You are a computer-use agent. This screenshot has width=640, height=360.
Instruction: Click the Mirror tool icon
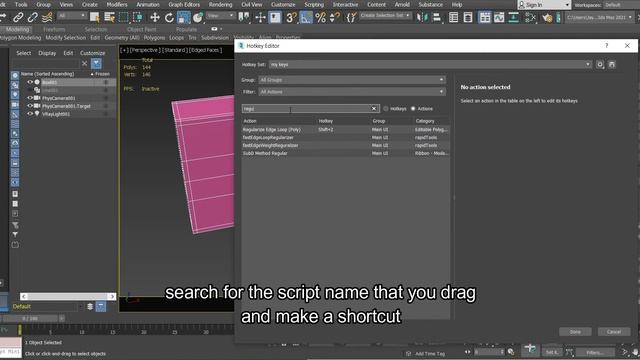[x=422, y=17]
